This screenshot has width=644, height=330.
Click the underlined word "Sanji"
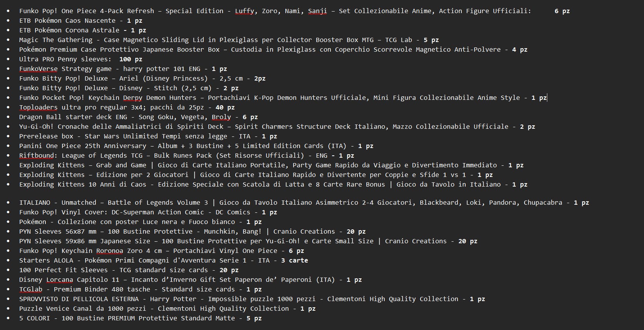click(317, 11)
